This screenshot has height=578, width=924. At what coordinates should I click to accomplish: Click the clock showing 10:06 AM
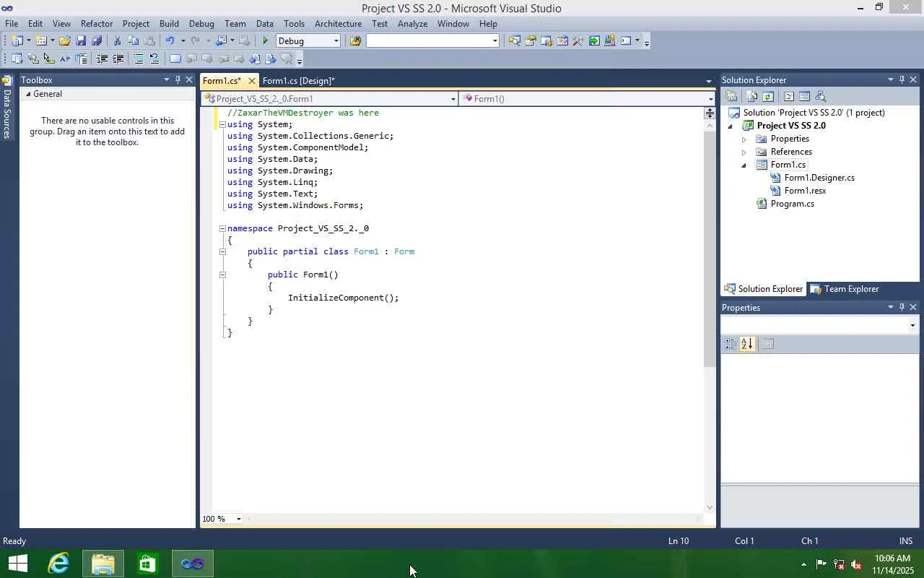892,558
